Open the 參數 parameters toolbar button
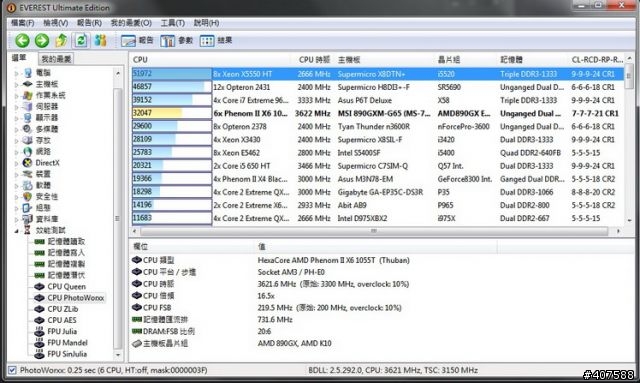This screenshot has height=383, width=640. pyautogui.click(x=176, y=40)
